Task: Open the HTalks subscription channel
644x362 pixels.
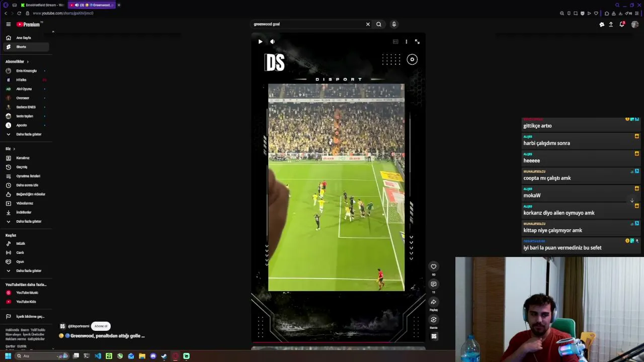Action: pyautogui.click(x=25, y=80)
